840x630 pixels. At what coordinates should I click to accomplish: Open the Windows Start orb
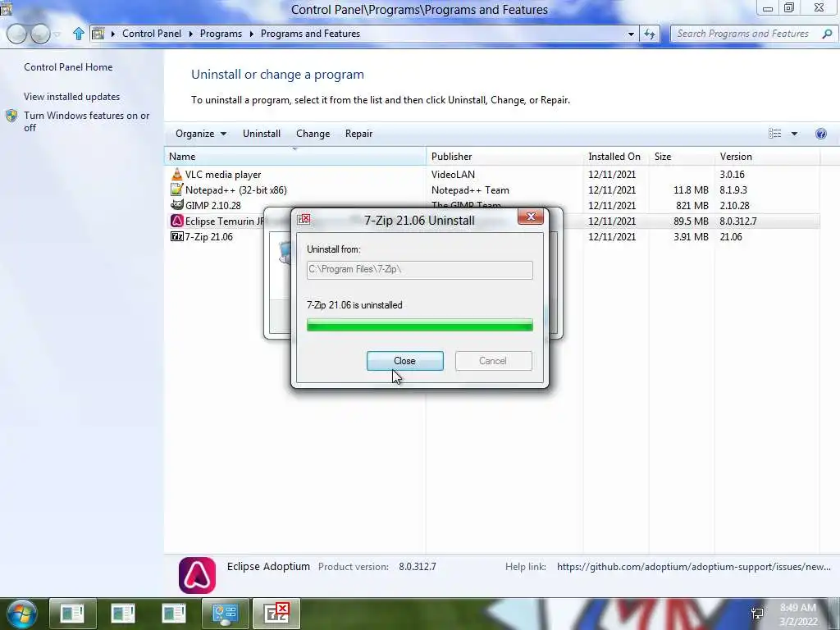[x=22, y=614]
